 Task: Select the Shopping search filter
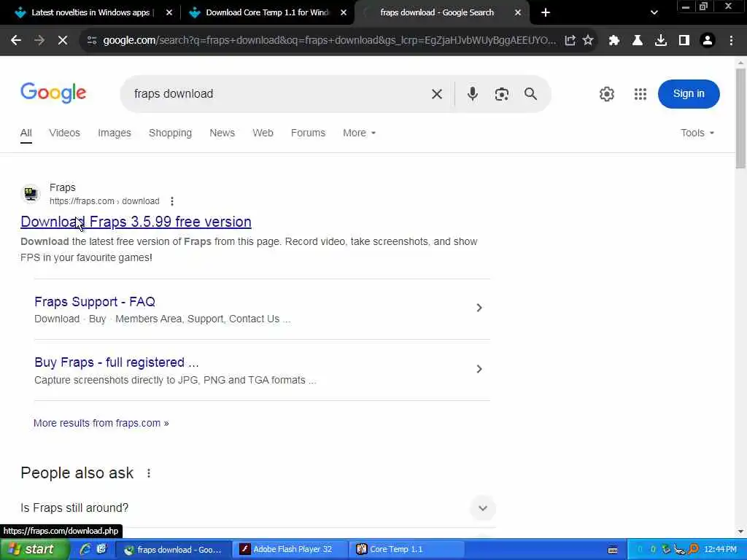[170, 133]
